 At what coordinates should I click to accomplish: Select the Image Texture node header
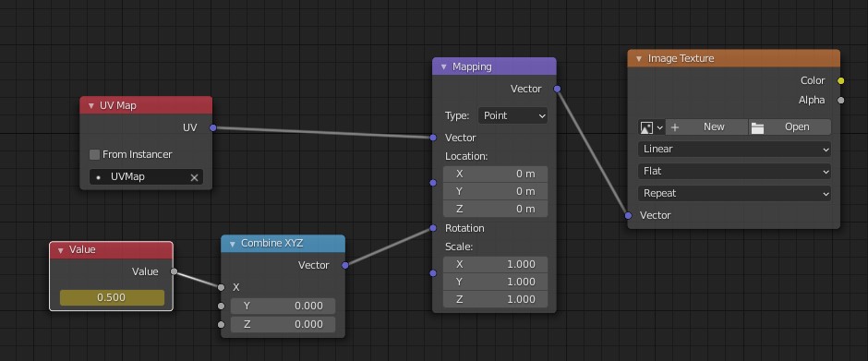click(734, 58)
